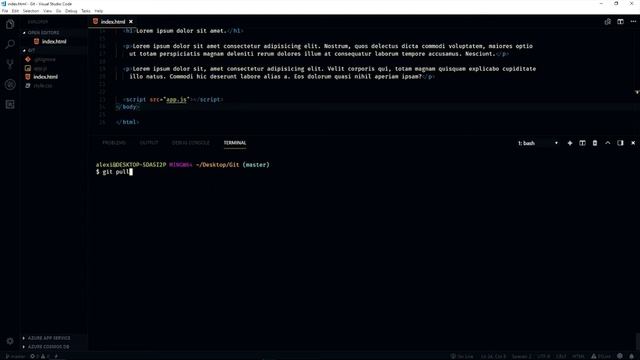Viewport: 640px width, 360px height.
Task: Click the line and column status indicator
Action: pos(493,356)
